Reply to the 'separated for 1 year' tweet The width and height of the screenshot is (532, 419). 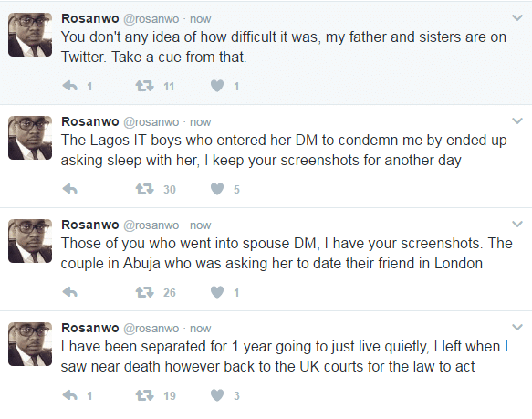click(x=70, y=395)
